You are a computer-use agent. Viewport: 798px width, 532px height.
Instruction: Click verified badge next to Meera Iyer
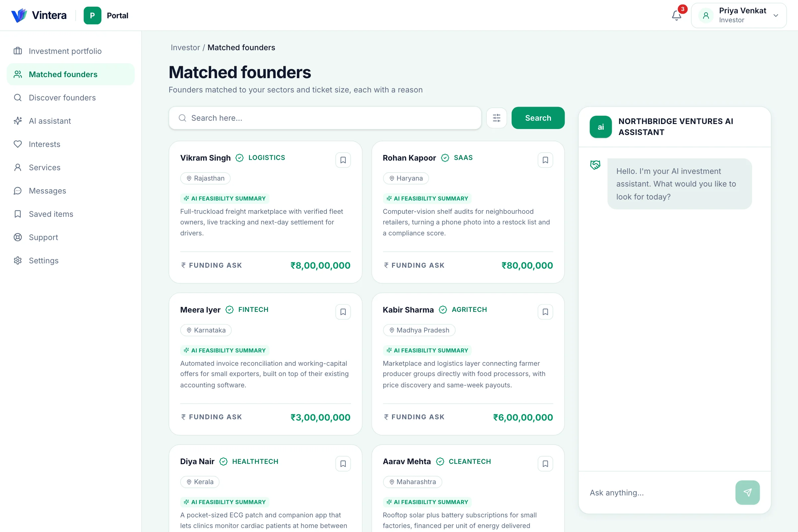[230, 310]
